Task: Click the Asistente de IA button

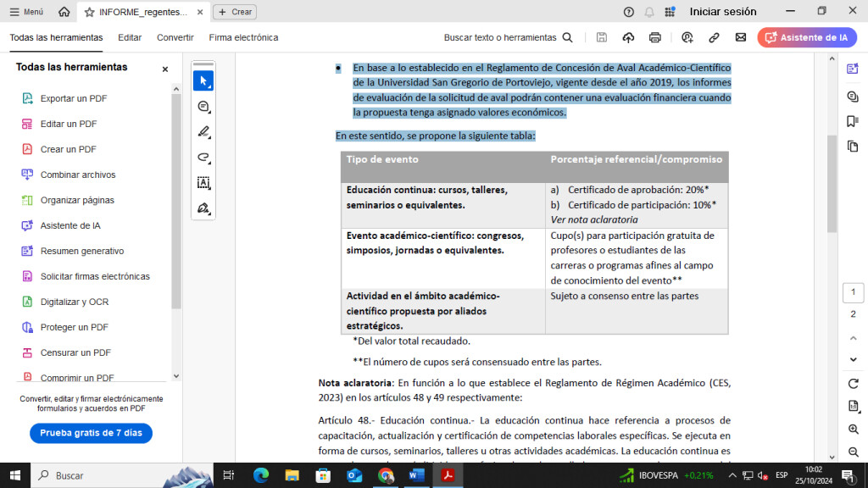Action: (x=807, y=37)
